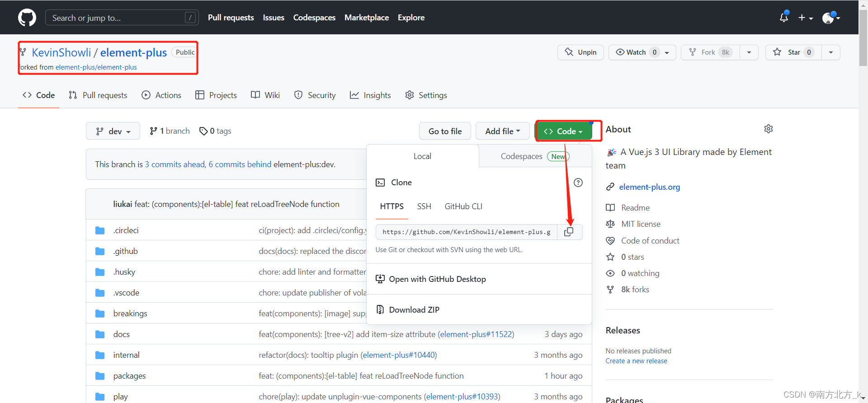Open the .husky folder
This screenshot has height=403, width=868.
point(124,272)
